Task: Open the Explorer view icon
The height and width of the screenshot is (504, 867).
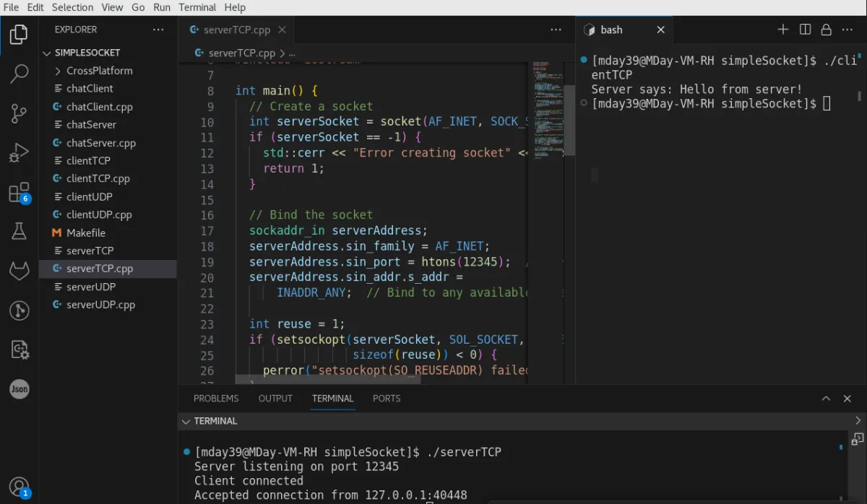Action: point(19,34)
